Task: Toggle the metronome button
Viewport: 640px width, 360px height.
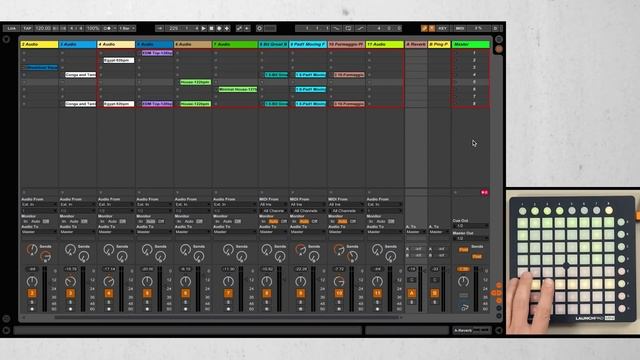Action: click(x=108, y=28)
